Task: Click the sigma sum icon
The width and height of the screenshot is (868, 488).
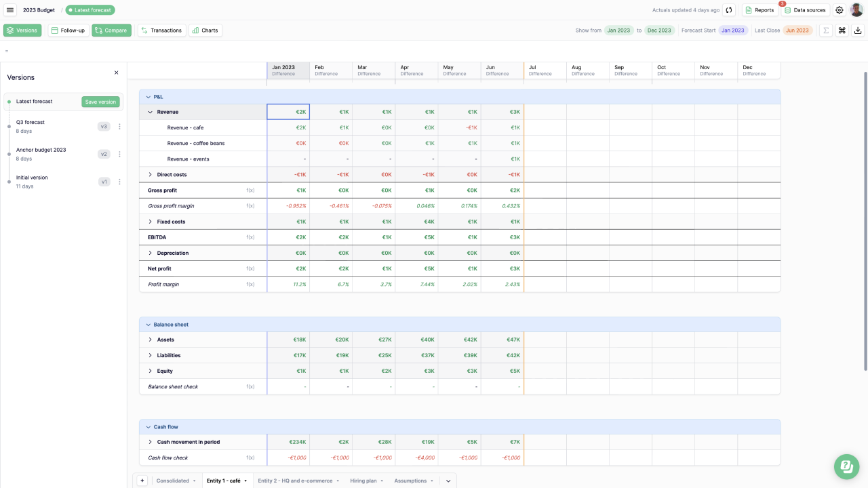Action: coord(825,30)
